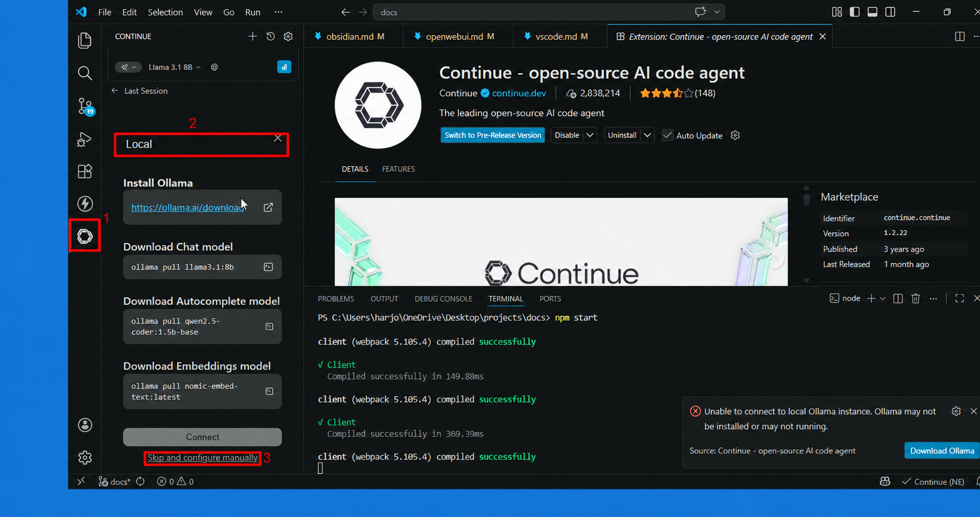980x517 pixels.
Task: Switch to the FEATURES tab of the extension
Action: click(398, 169)
